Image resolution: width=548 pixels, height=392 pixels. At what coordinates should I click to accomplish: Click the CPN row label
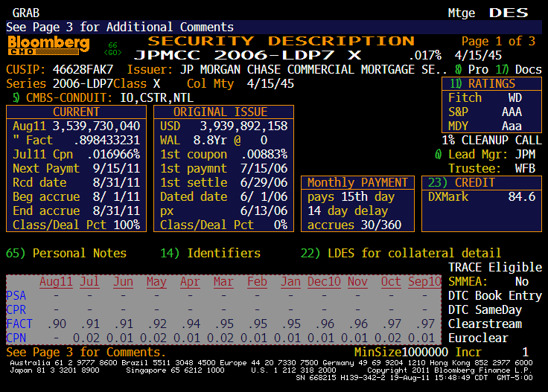(x=16, y=338)
